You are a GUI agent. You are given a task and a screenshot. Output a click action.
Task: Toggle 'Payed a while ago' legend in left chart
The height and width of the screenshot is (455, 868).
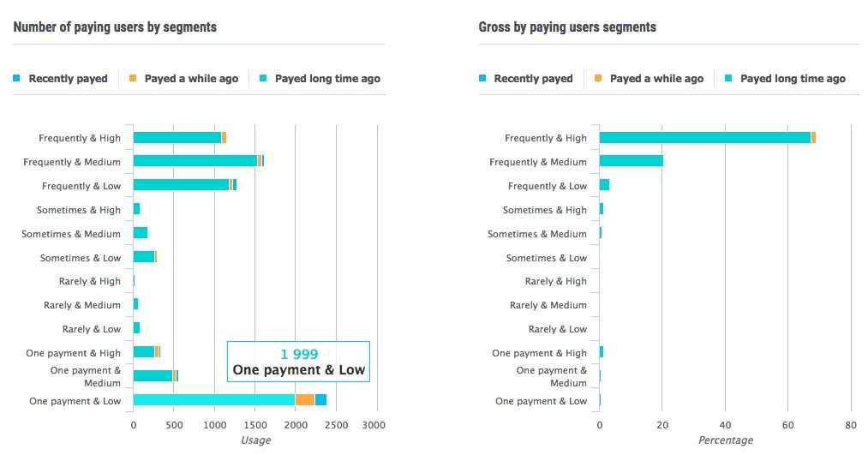point(183,79)
